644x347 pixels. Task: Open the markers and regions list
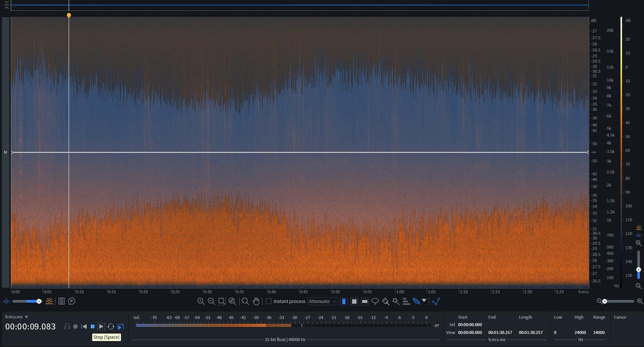tap(62, 301)
